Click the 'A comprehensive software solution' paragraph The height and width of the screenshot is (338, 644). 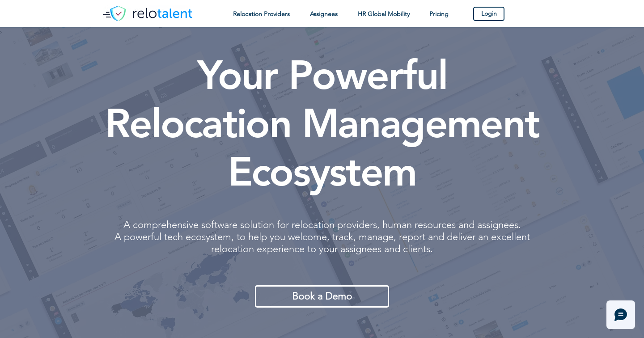click(x=322, y=237)
